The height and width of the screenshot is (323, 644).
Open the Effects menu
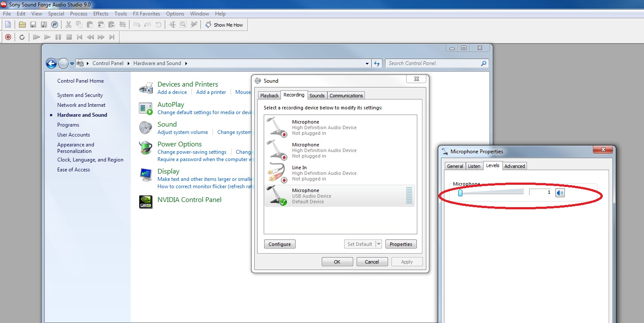[101, 14]
